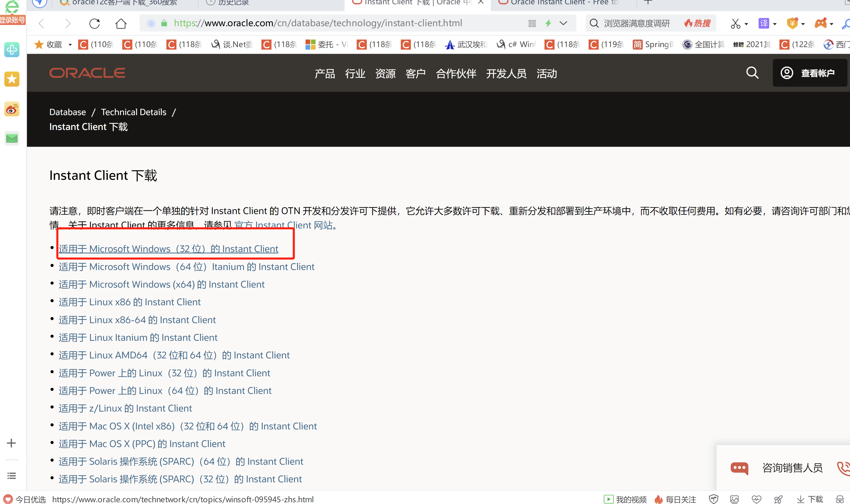Open dropdown arrow next to translate icon

click(x=775, y=24)
